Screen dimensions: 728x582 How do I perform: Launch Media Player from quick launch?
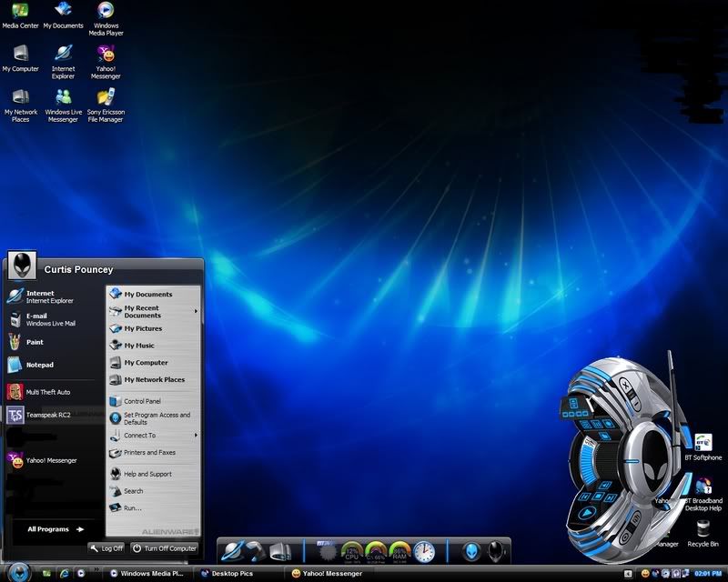point(81,574)
